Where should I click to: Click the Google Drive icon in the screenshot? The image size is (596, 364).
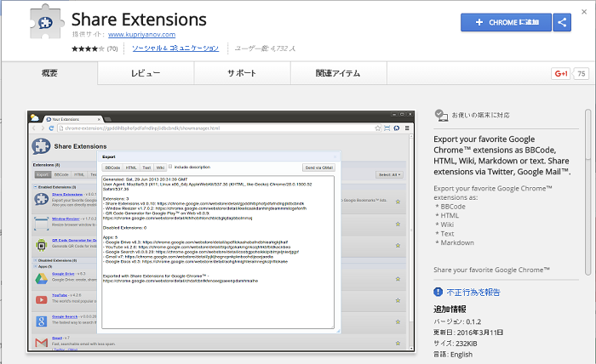click(x=42, y=279)
